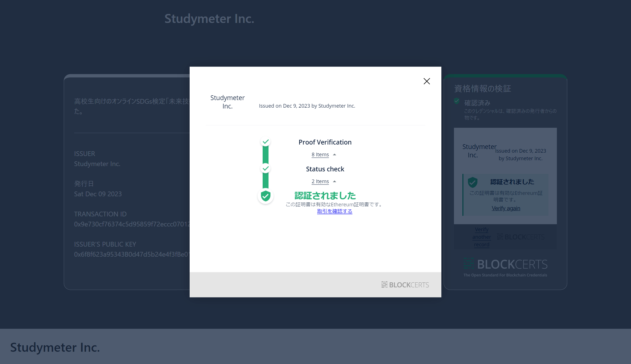This screenshot has height=364, width=631.
Task: Click the BLOCKCERTS logo in the modal footer
Action: (405, 285)
